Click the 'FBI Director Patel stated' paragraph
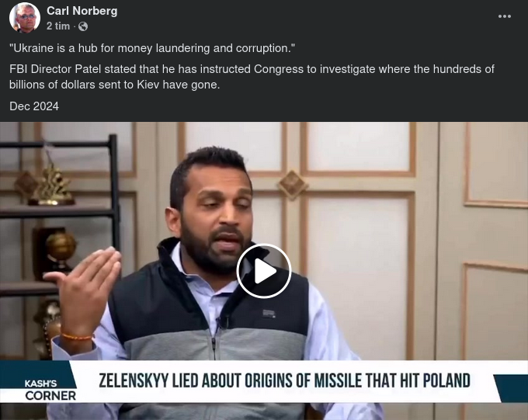528x420 pixels. pos(252,76)
